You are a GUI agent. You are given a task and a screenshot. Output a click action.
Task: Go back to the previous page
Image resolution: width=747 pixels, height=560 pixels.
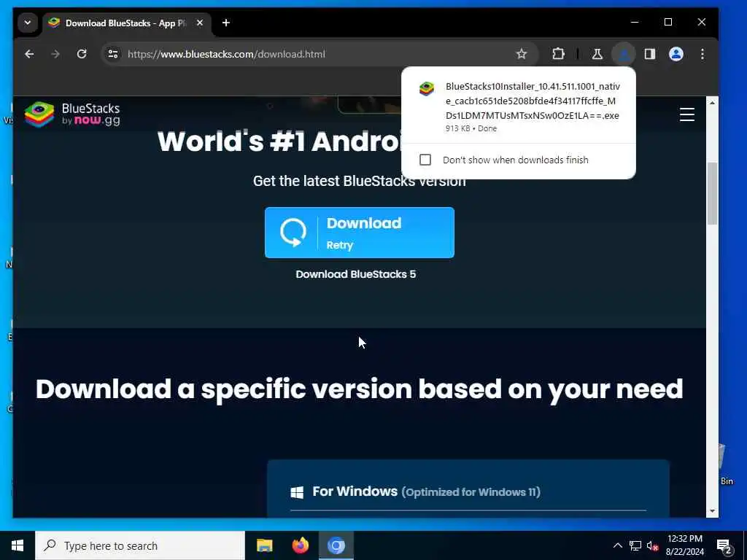[x=29, y=54]
